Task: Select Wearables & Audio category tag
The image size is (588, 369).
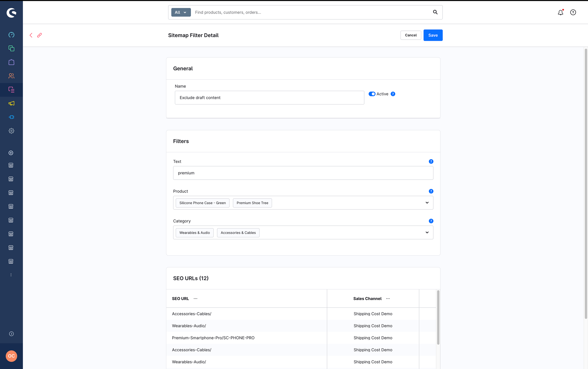Action: [195, 233]
